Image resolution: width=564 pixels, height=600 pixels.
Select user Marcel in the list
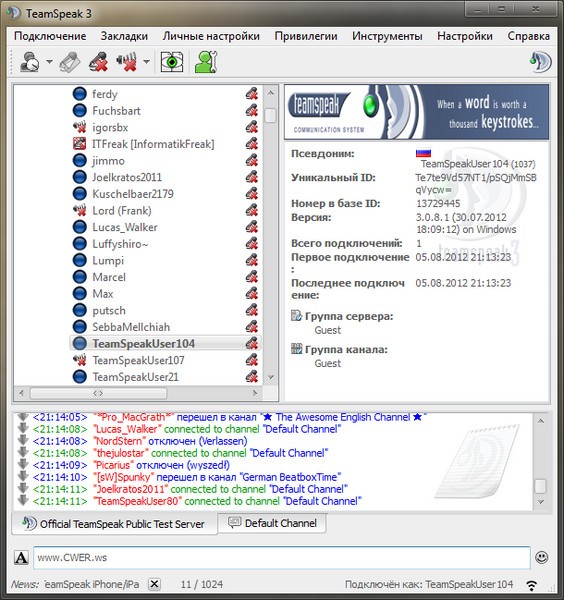[109, 277]
